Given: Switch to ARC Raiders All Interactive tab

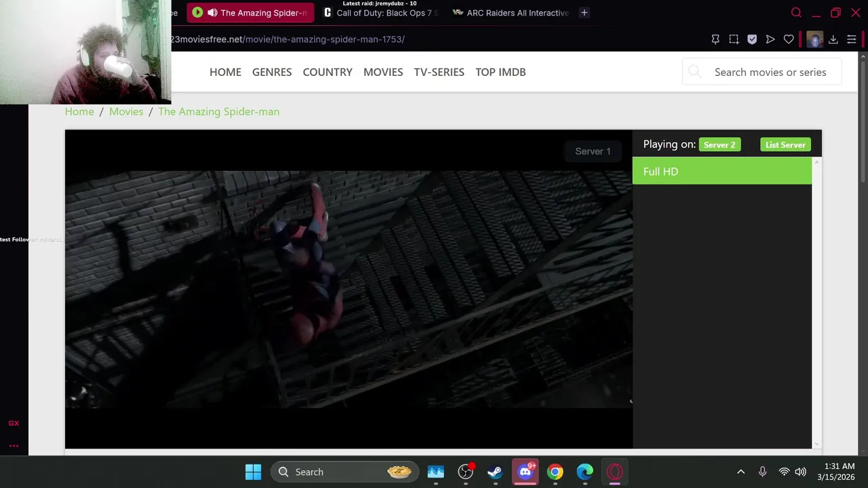Looking at the screenshot, I should 511,12.
